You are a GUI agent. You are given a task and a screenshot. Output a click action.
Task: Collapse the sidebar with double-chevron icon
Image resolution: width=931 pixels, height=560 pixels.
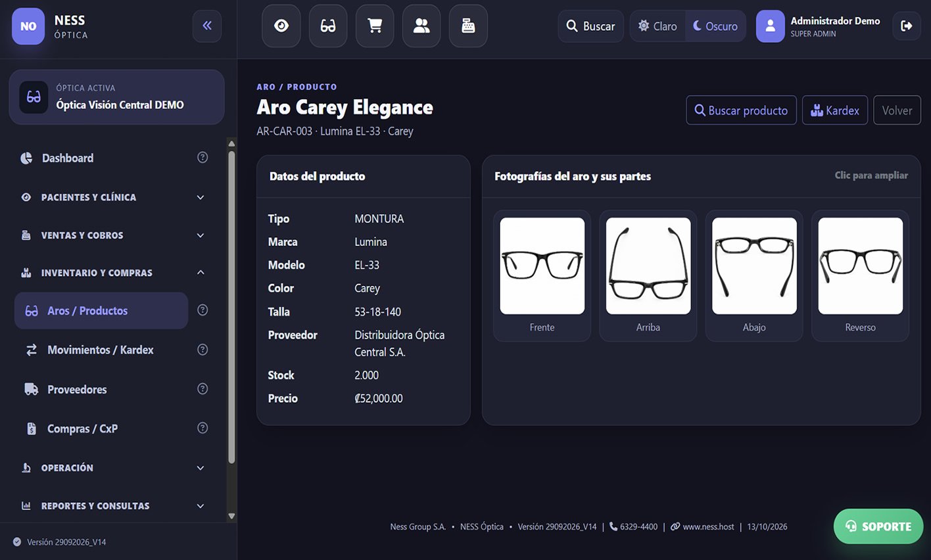tap(207, 26)
